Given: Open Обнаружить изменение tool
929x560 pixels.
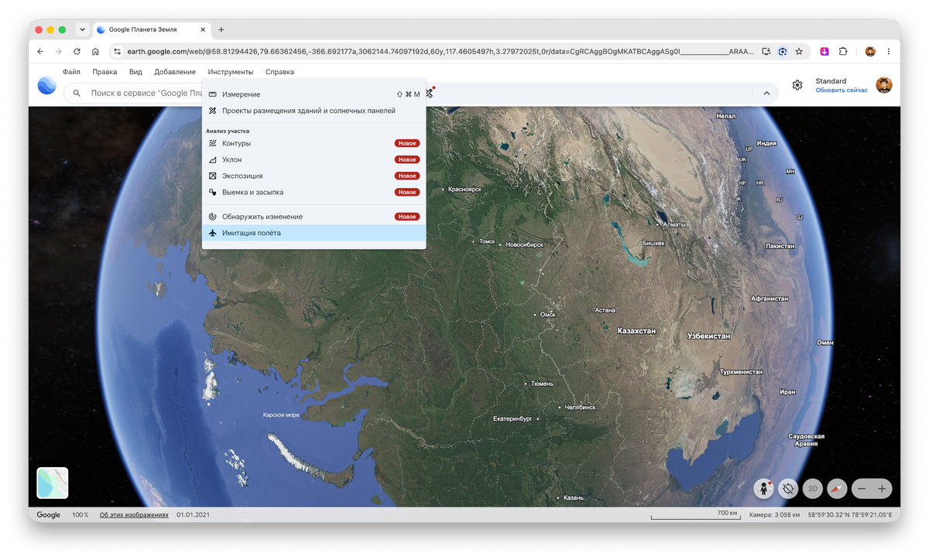Looking at the screenshot, I should (x=314, y=217).
